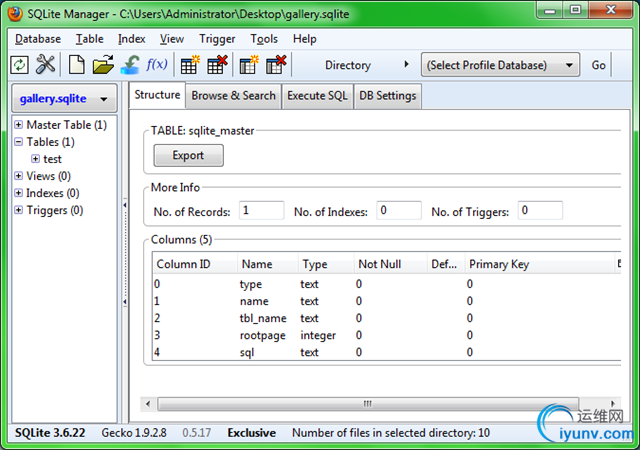The image size is (640, 450).
Task: Switch to the Browse & Search tab
Action: pos(233,96)
